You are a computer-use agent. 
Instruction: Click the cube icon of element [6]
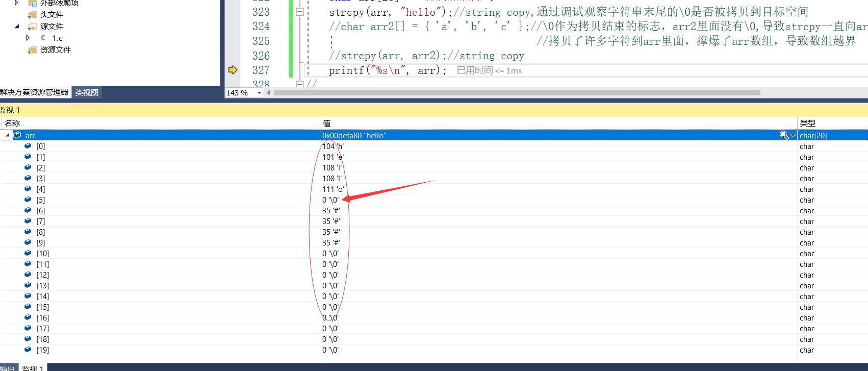pyautogui.click(x=28, y=210)
